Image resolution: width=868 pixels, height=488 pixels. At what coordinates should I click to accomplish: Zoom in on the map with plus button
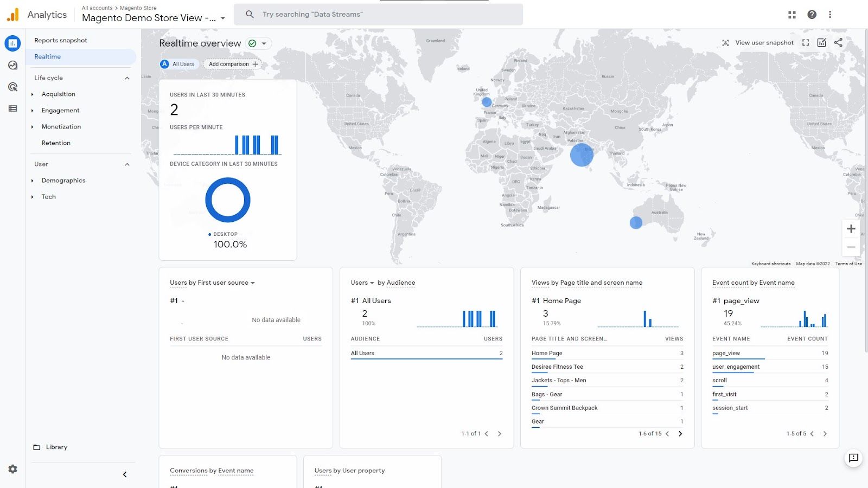coord(851,228)
